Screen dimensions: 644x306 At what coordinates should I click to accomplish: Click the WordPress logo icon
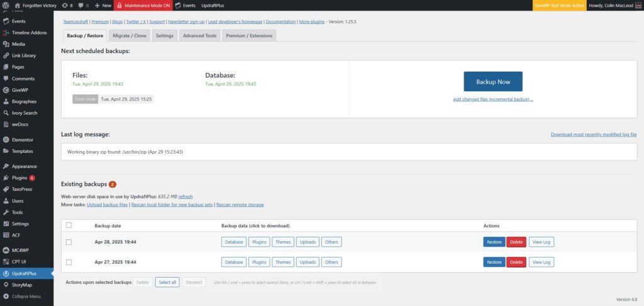click(6, 5)
